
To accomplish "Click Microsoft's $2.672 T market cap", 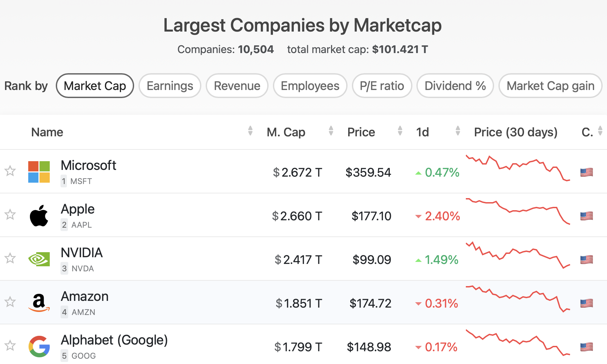I will click(x=297, y=172).
